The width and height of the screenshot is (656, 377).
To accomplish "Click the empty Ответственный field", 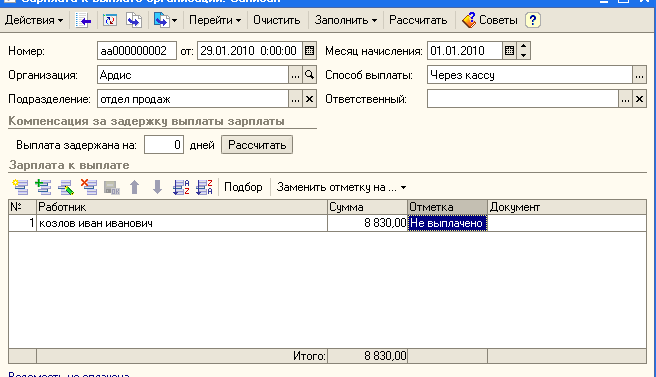I will point(523,99).
